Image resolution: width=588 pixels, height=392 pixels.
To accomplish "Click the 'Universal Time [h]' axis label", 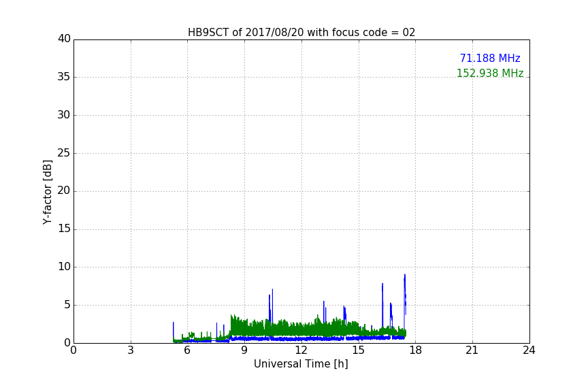I will point(301,364).
